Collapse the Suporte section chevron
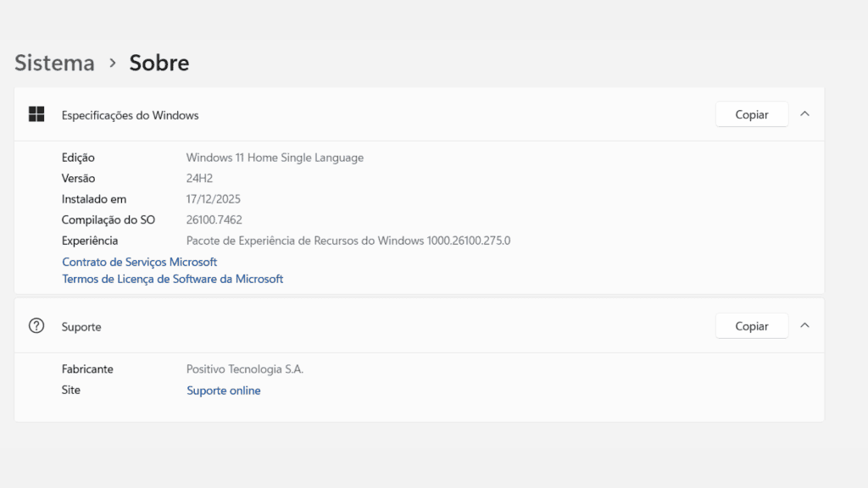 click(x=804, y=325)
